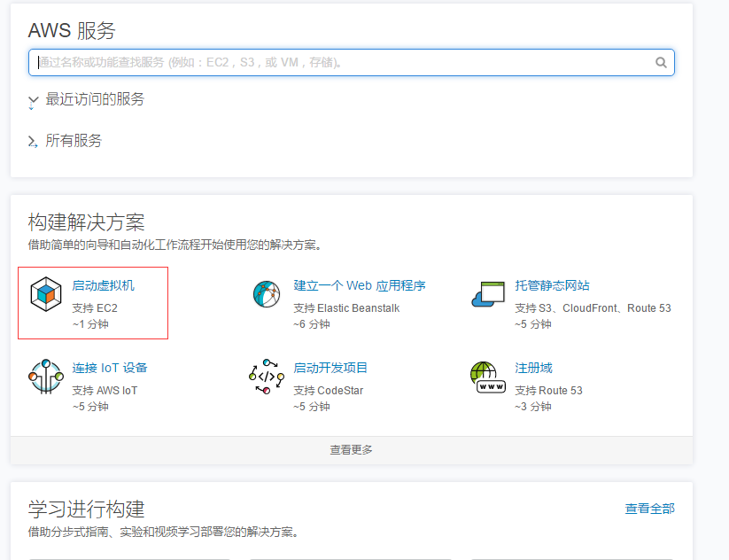This screenshot has width=729, height=560.
Task: Open the 启动虚拟机 link
Action: (x=104, y=285)
